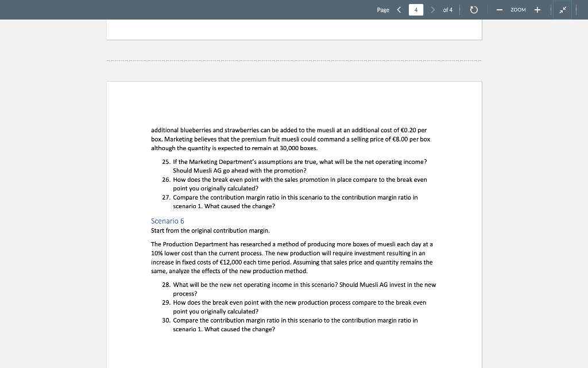Image resolution: width=588 pixels, height=368 pixels.
Task: Click question 30 about contribution margin ratio
Action: coord(295,320)
